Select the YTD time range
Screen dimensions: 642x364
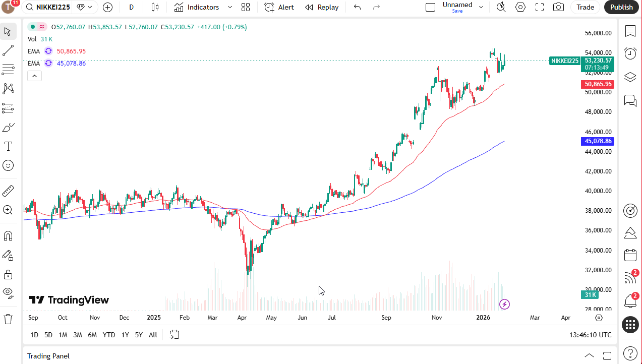[x=109, y=335]
